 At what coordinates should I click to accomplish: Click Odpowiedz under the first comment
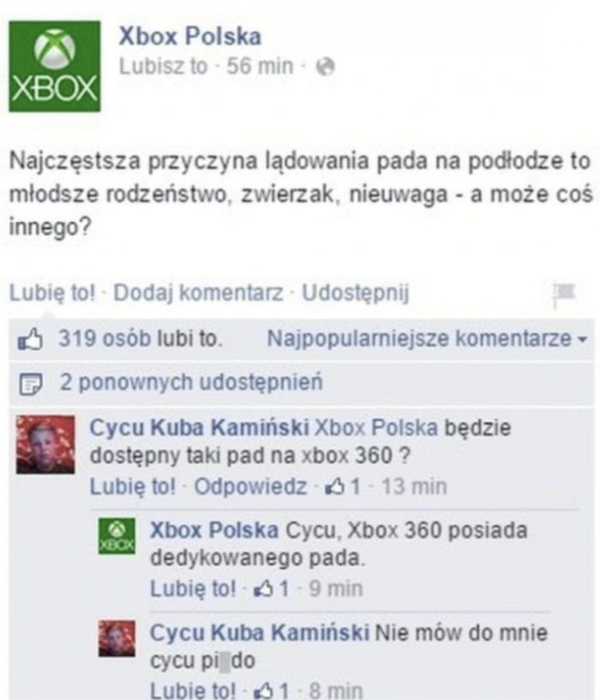[250, 487]
